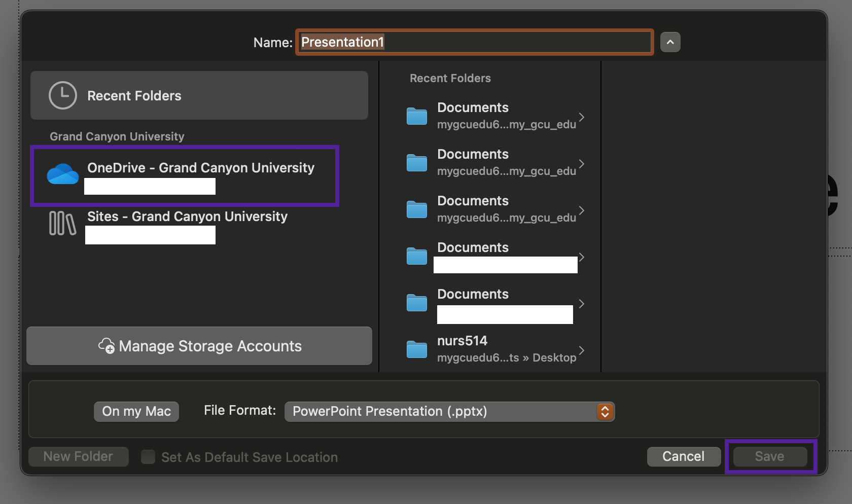Image resolution: width=852 pixels, height=504 pixels.
Task: Open the File Format dropdown
Action: click(x=449, y=411)
